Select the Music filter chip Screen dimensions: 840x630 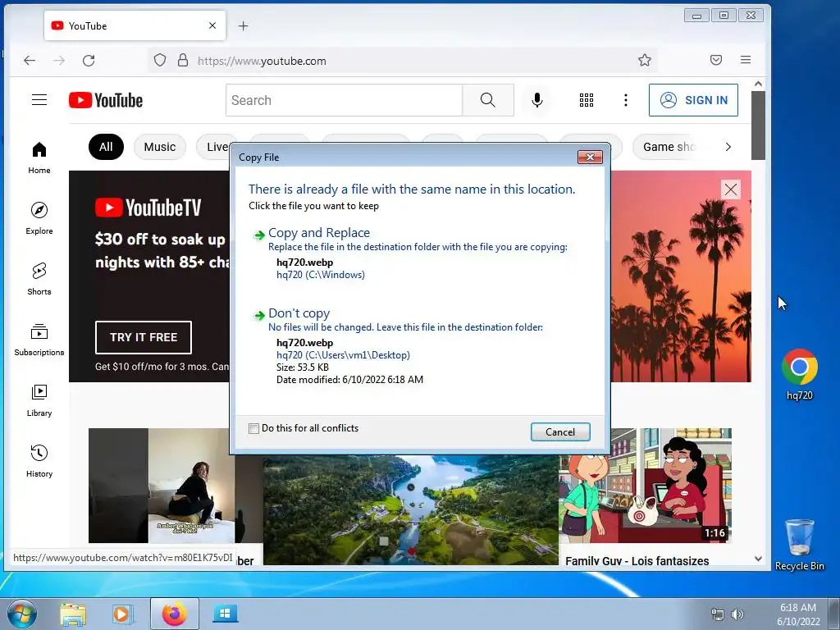click(x=160, y=147)
